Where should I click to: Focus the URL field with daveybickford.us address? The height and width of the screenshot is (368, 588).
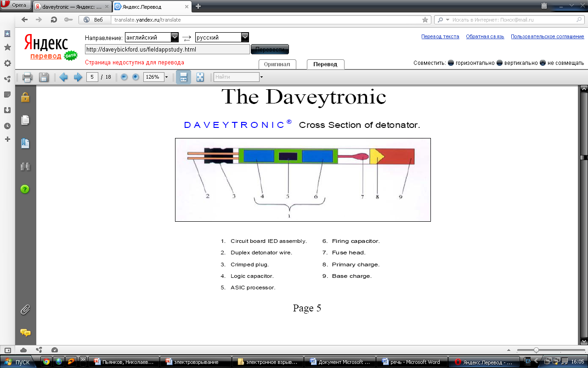pyautogui.click(x=167, y=49)
